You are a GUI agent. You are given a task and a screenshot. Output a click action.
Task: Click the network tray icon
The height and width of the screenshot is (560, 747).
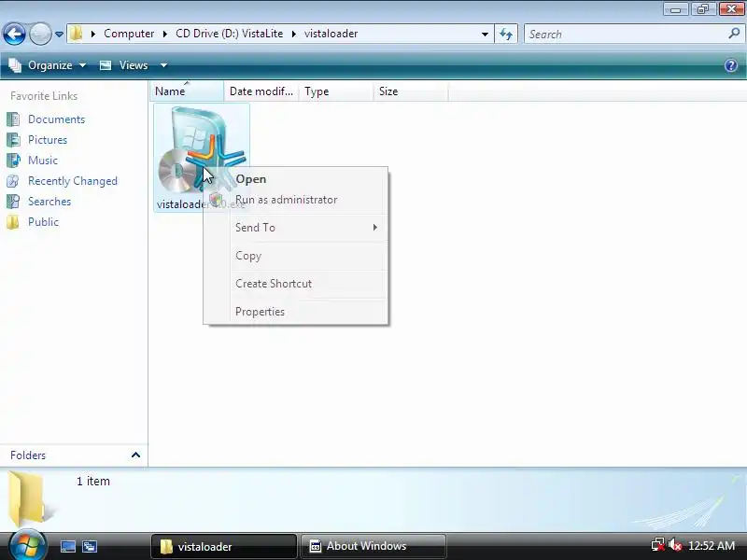pyautogui.click(x=658, y=545)
